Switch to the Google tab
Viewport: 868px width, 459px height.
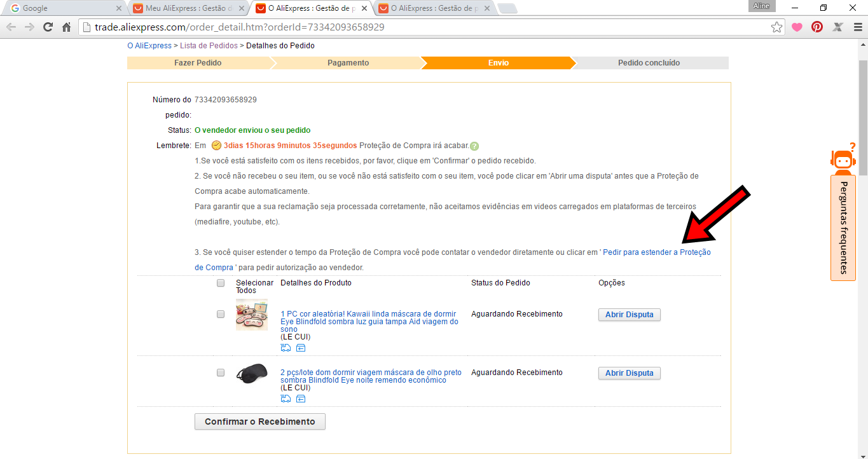(64, 8)
